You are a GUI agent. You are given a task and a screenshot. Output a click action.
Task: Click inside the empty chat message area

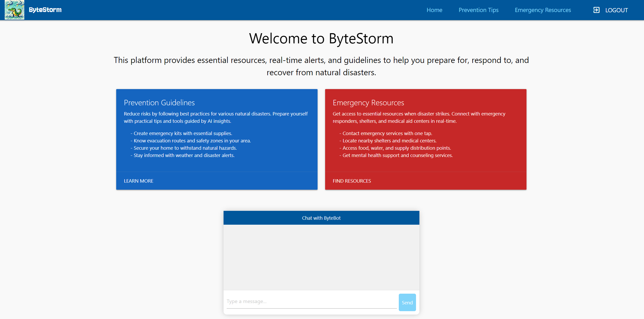(x=321, y=257)
